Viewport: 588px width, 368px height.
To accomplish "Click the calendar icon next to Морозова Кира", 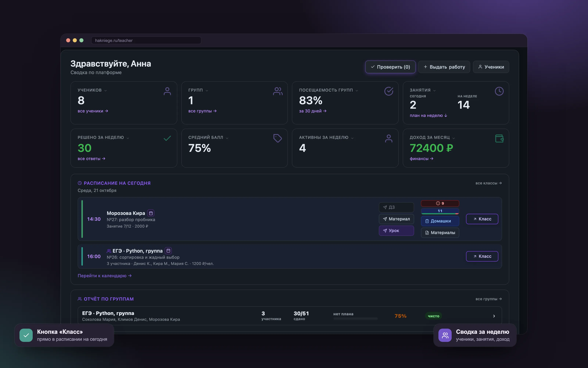I will (x=151, y=213).
